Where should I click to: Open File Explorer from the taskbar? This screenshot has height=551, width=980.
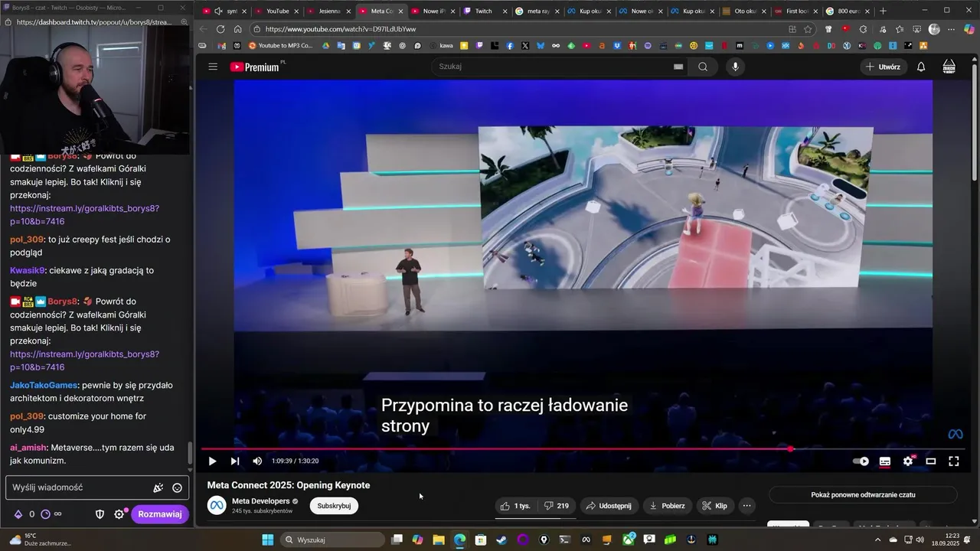pyautogui.click(x=439, y=540)
